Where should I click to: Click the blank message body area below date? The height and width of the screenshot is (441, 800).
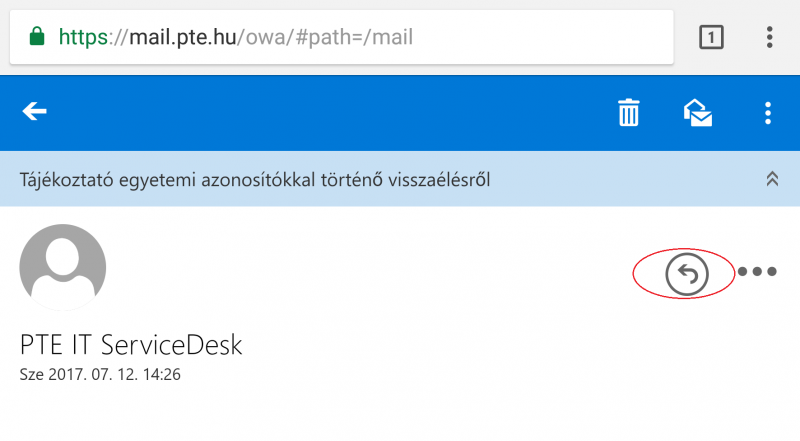click(x=400, y=413)
